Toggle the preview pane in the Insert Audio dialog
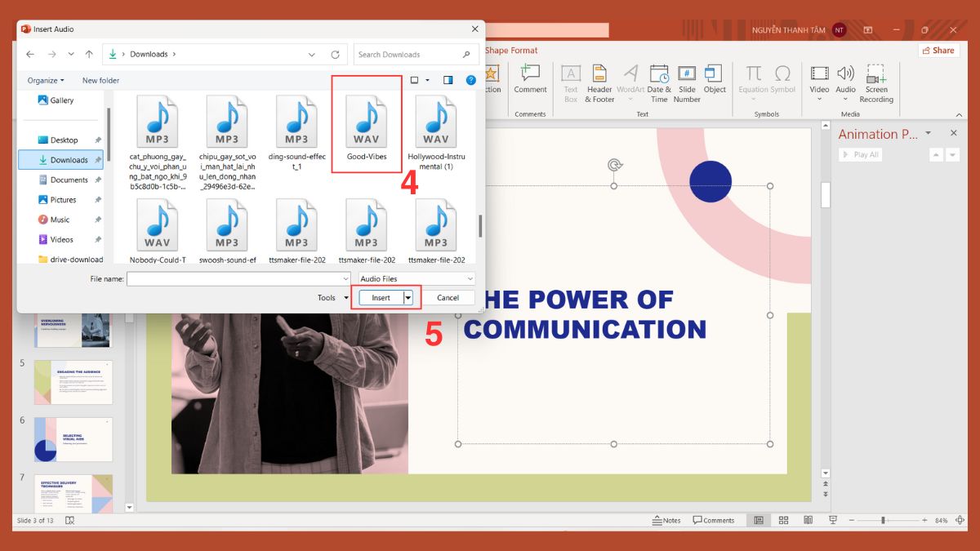 (x=448, y=79)
